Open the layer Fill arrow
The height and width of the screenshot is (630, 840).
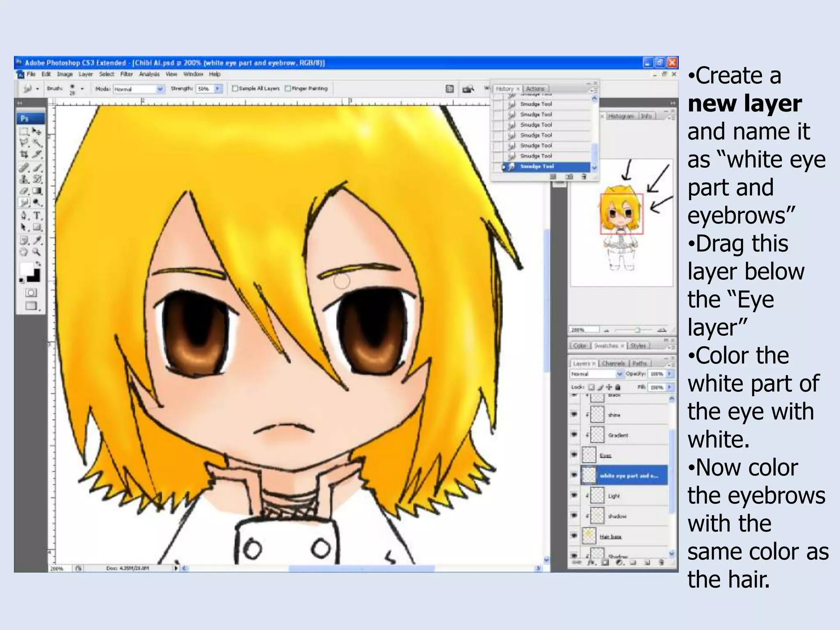[669, 387]
